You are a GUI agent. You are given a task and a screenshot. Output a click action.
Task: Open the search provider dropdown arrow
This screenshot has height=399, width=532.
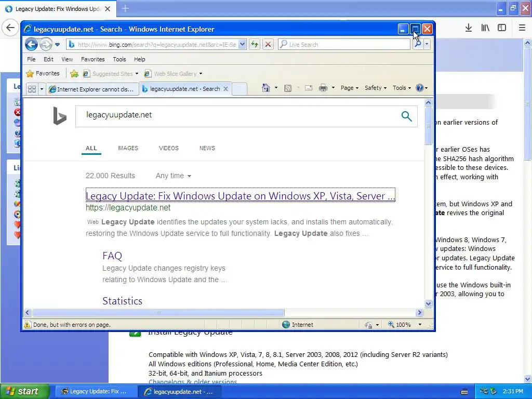pos(427,45)
